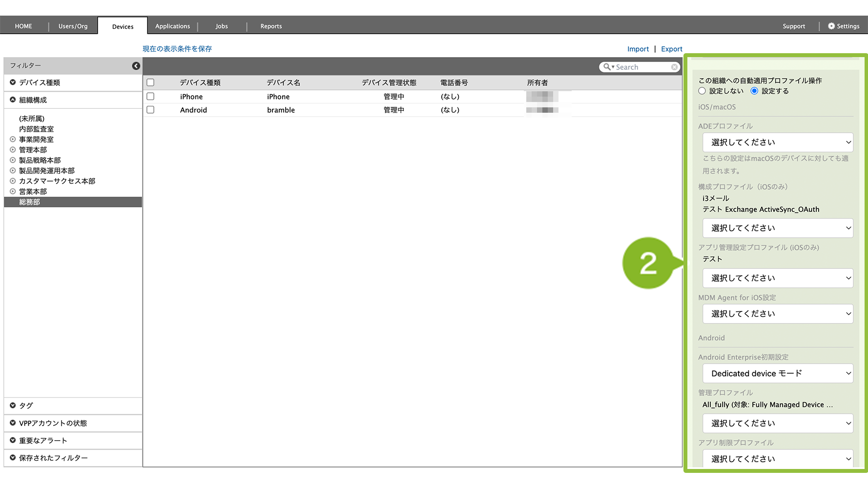Click the 現在の表示条件を保存 link
Viewport: 868px width, 488px height.
tap(177, 49)
